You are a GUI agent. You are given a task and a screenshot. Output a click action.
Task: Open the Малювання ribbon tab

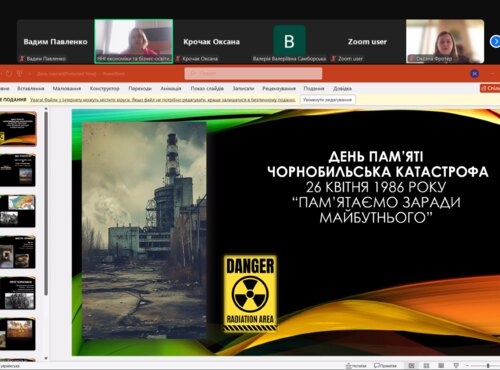click(67, 88)
